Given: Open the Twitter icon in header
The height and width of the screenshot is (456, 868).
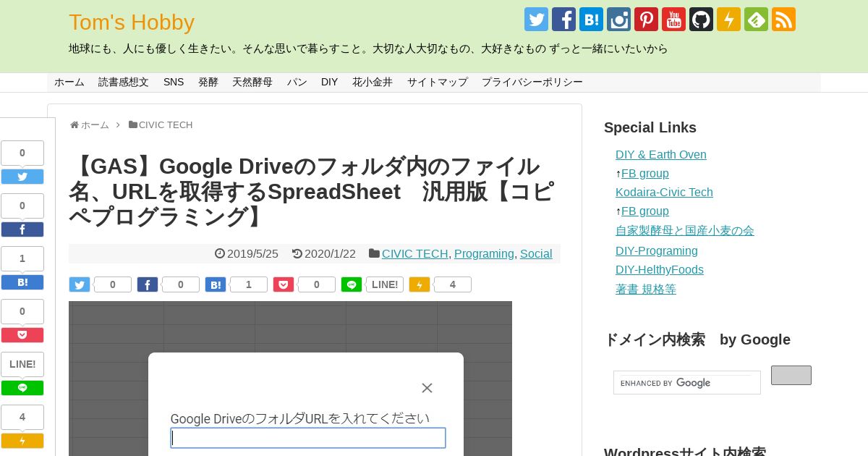Looking at the screenshot, I should [536, 19].
